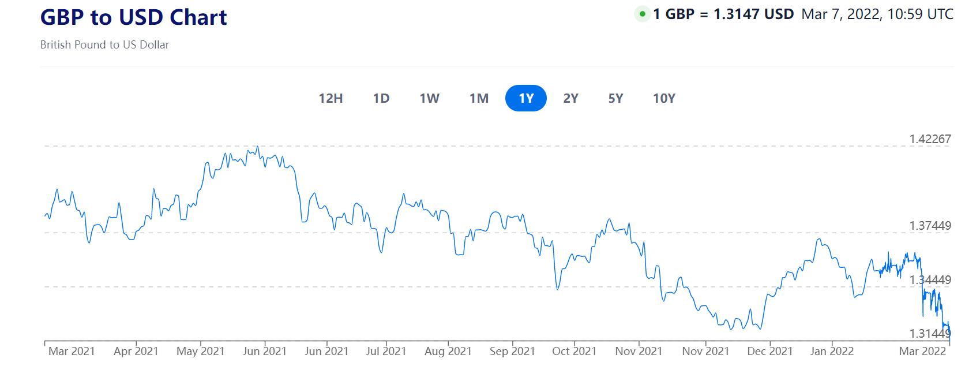Click the Aug 2021 axis marker
Screen dimensions: 980x366
448,351
